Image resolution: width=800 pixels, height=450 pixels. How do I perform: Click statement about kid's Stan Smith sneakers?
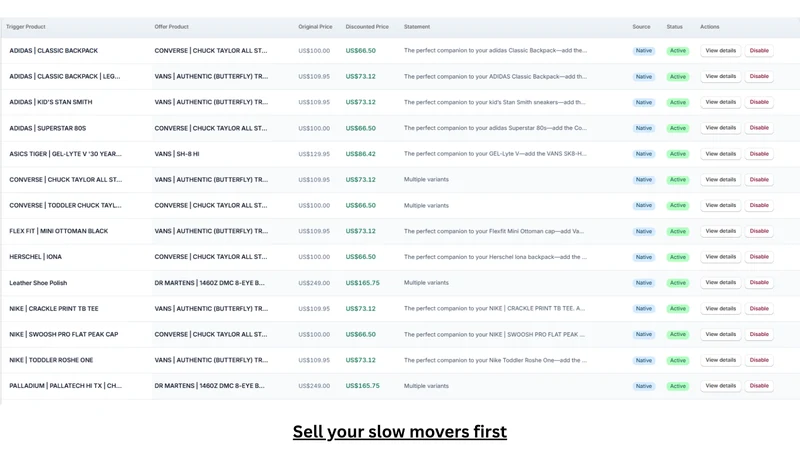pos(494,102)
